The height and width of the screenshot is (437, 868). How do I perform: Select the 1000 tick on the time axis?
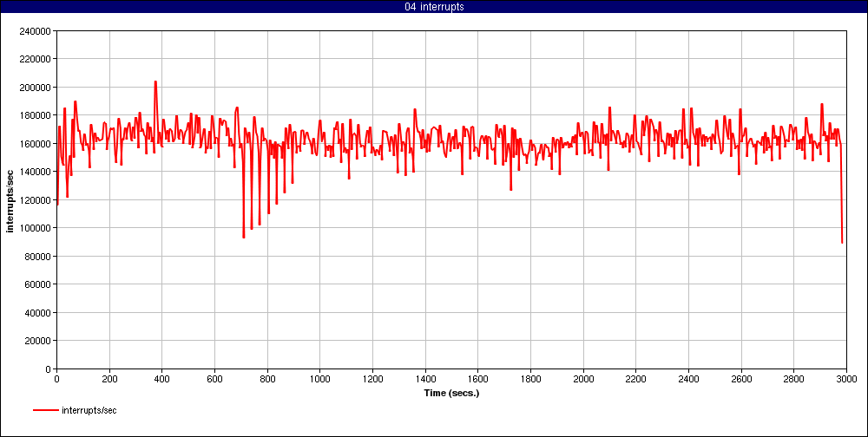point(320,379)
